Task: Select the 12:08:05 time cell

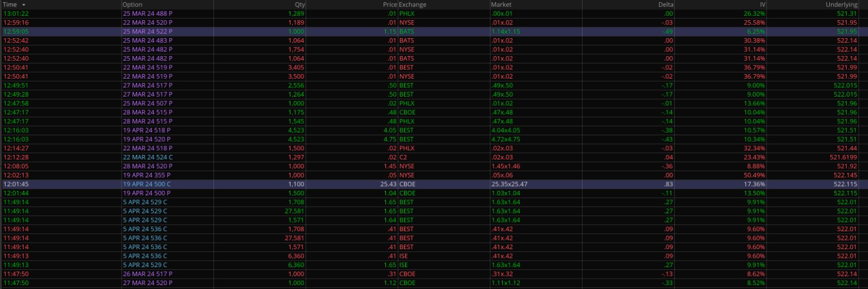Action: tap(16, 166)
